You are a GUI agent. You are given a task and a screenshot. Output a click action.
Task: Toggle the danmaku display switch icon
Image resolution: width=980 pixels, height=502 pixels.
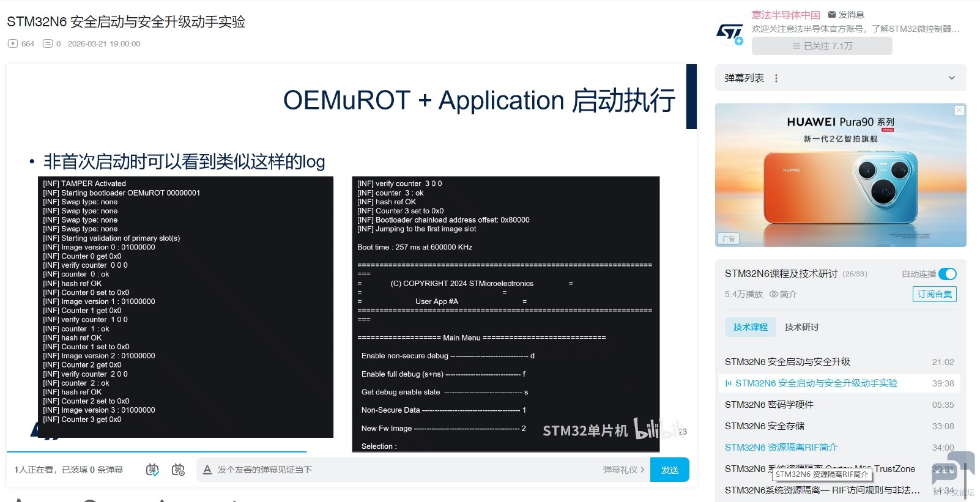152,470
